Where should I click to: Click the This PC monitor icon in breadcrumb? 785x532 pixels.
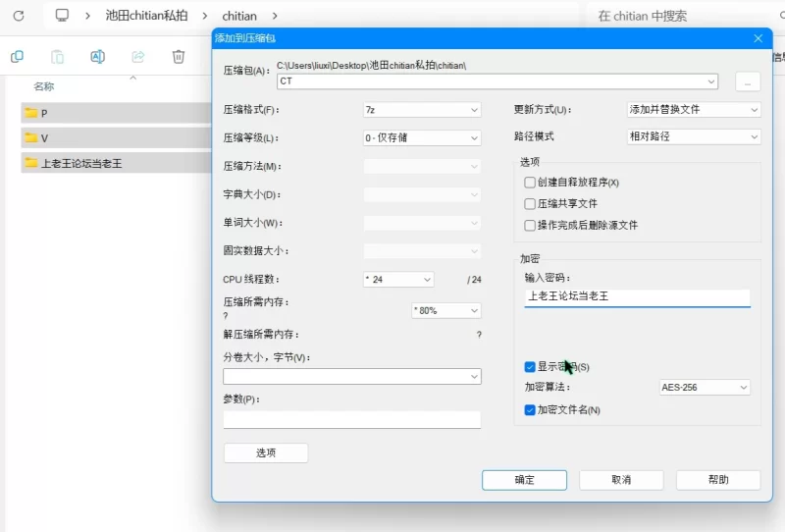tap(63, 16)
